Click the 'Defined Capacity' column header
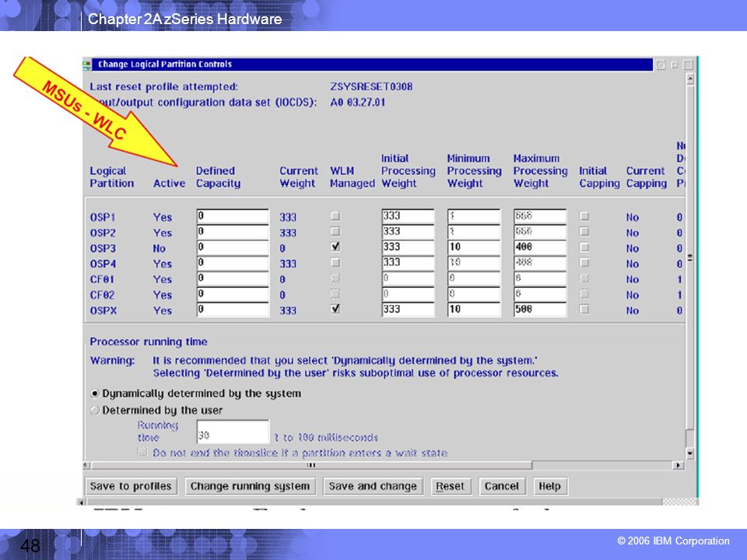The image size is (747, 560). pos(218,177)
